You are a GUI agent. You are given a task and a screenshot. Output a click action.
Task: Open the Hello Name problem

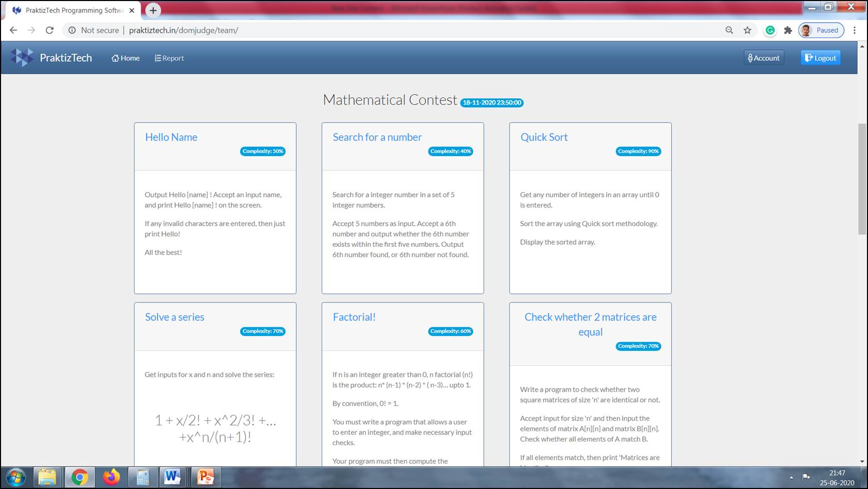(x=171, y=137)
